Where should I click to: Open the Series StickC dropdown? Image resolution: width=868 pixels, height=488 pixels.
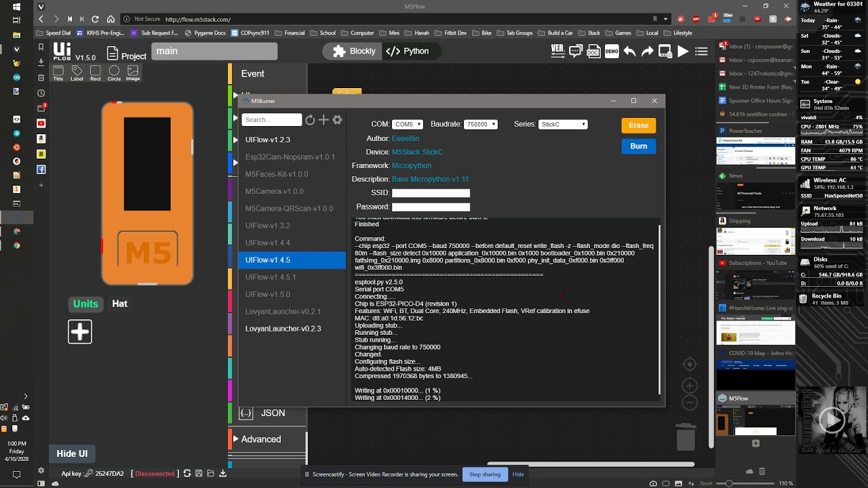click(x=563, y=125)
